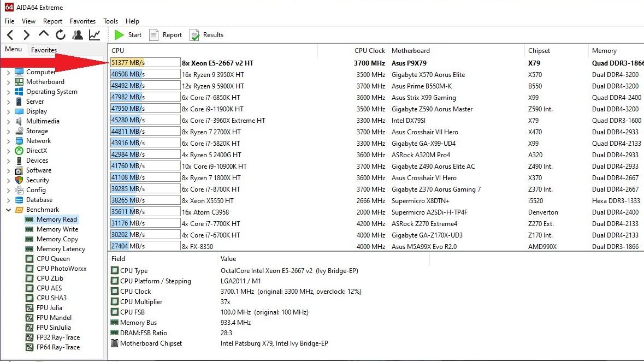Open the Report menu

point(52,21)
